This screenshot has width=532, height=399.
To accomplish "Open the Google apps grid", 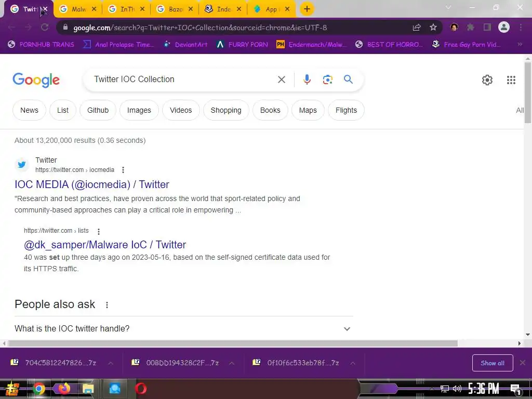I will coord(511,79).
